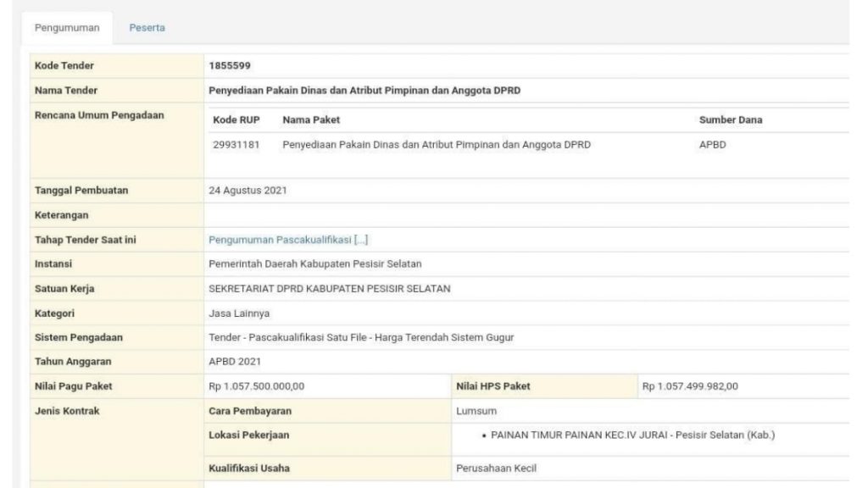Click the Lumsum payment method value

point(476,411)
